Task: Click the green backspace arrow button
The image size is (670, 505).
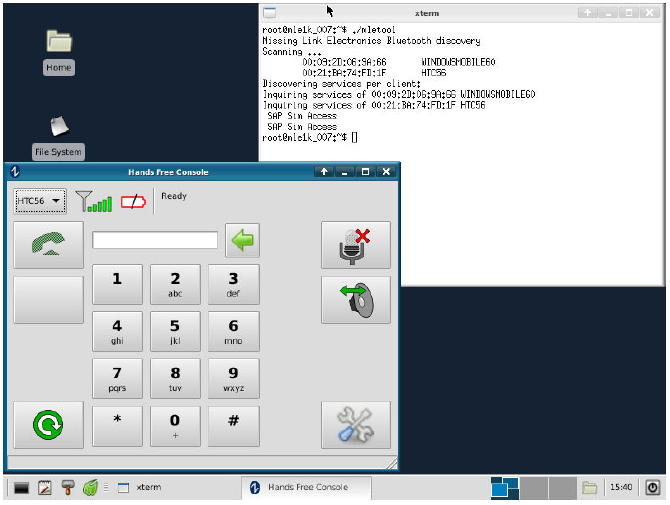Action: tap(242, 240)
